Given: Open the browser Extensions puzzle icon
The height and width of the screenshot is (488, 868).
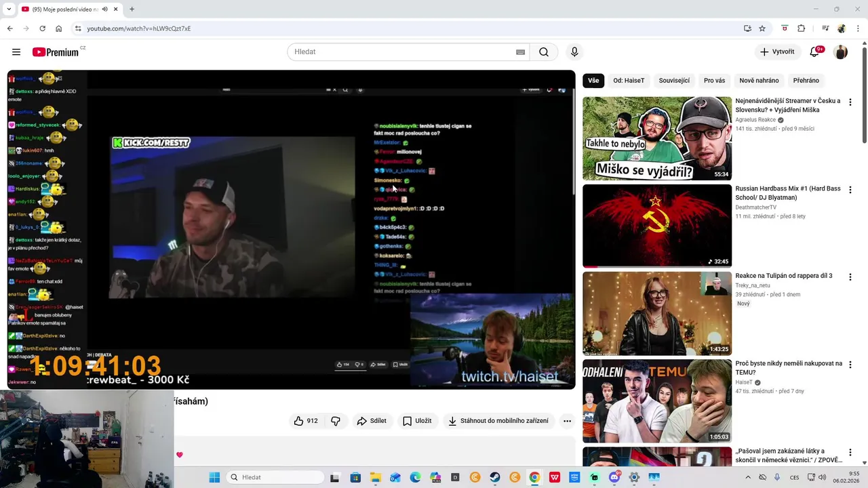Looking at the screenshot, I should [802, 28].
